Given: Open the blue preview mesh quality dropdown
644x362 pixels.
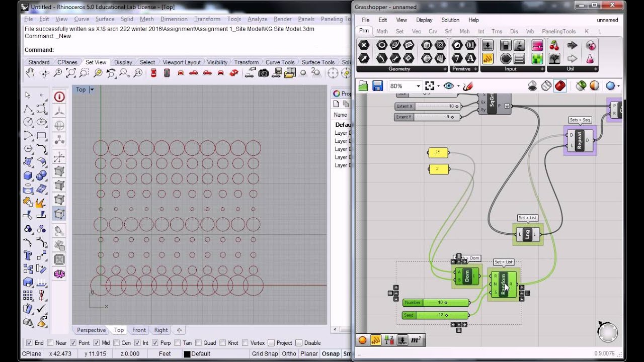Looking at the screenshot, I should (618, 86).
